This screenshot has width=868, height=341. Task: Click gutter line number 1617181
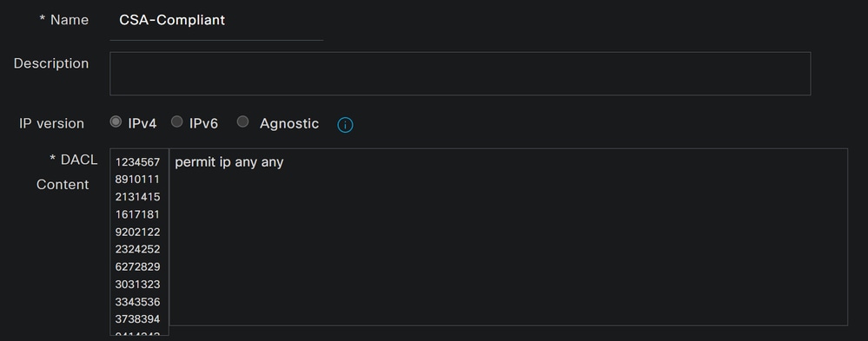click(x=138, y=214)
